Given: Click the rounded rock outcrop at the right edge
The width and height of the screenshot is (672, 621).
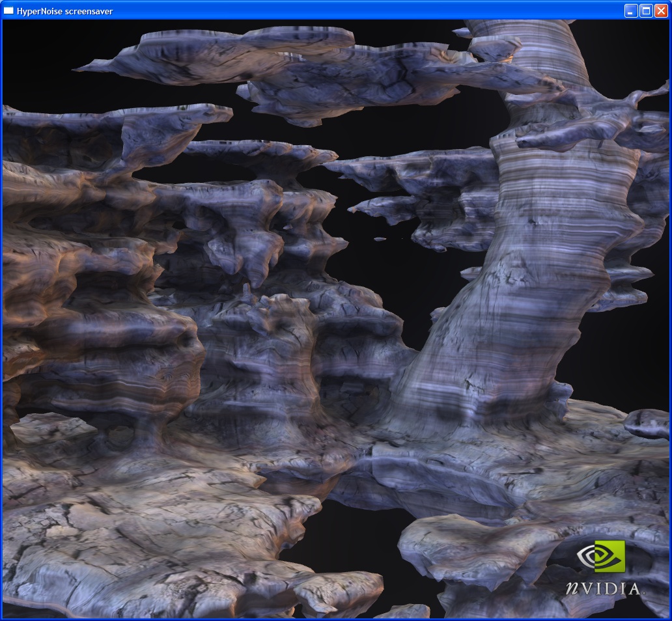Looking at the screenshot, I should [648, 423].
